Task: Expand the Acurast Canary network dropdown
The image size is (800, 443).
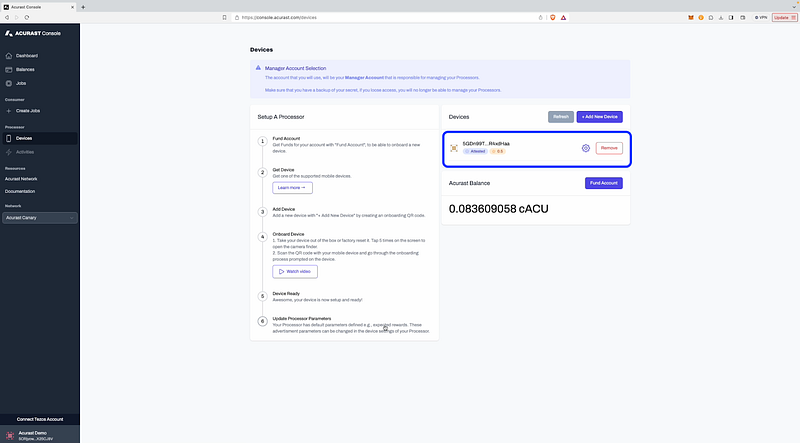Action: click(40, 217)
